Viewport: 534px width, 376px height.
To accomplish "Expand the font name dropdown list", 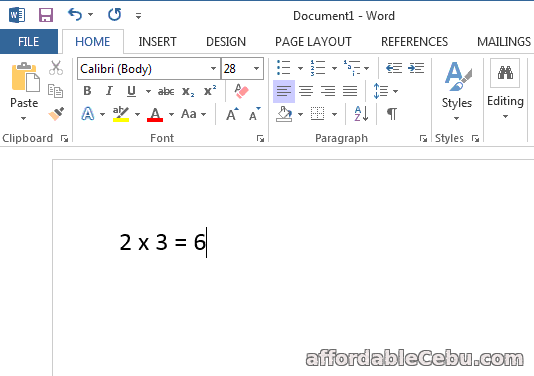I will tap(214, 68).
